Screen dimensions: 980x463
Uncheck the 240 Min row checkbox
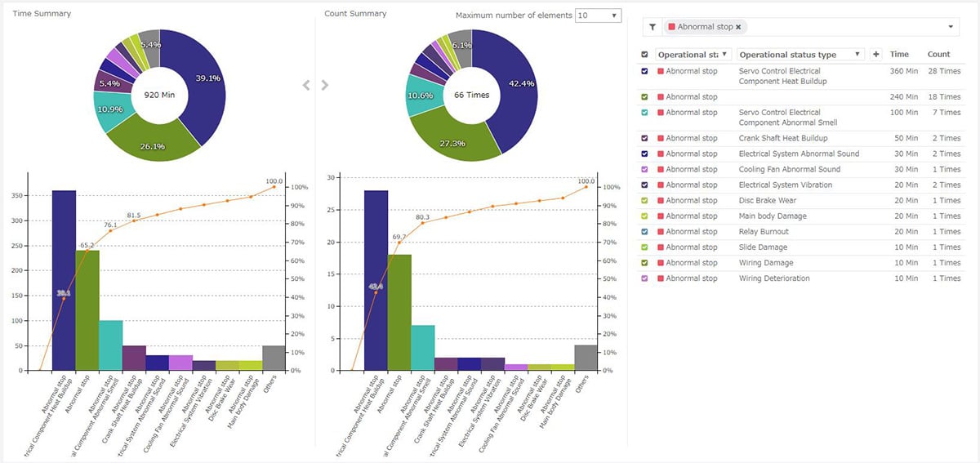[x=644, y=97]
